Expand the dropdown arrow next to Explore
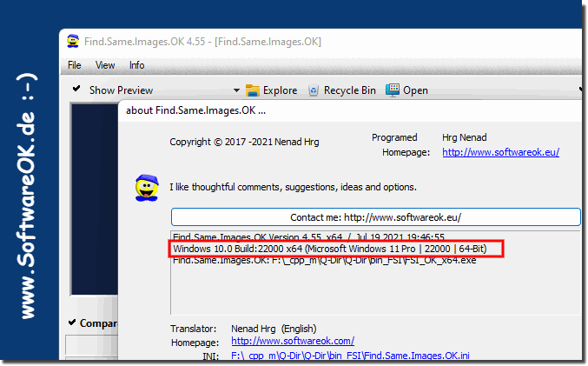 [x=236, y=90]
